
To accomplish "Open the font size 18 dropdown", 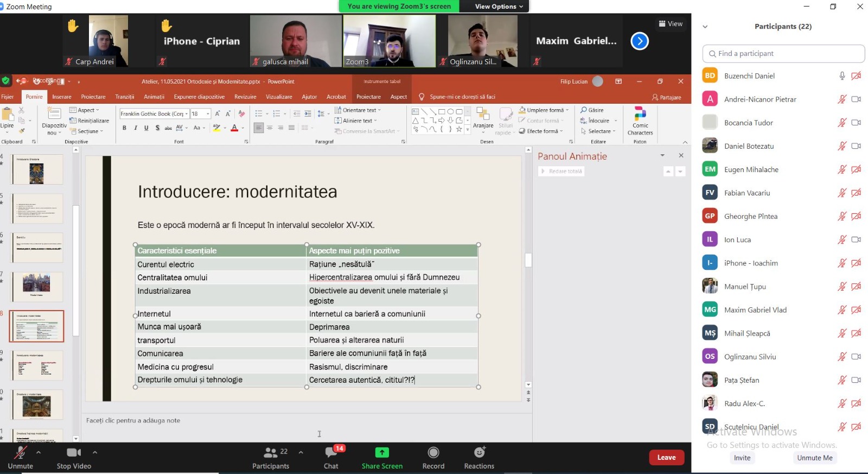I will [208, 114].
